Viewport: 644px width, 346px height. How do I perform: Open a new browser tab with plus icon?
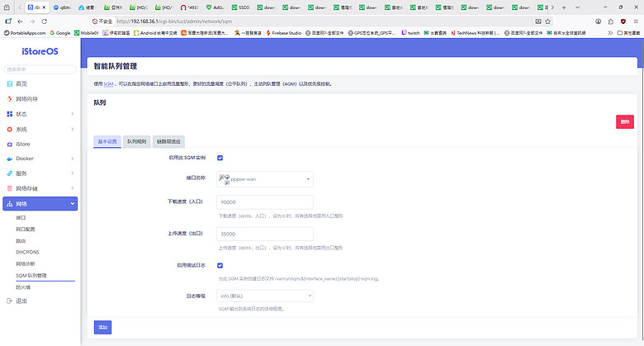[x=564, y=7]
